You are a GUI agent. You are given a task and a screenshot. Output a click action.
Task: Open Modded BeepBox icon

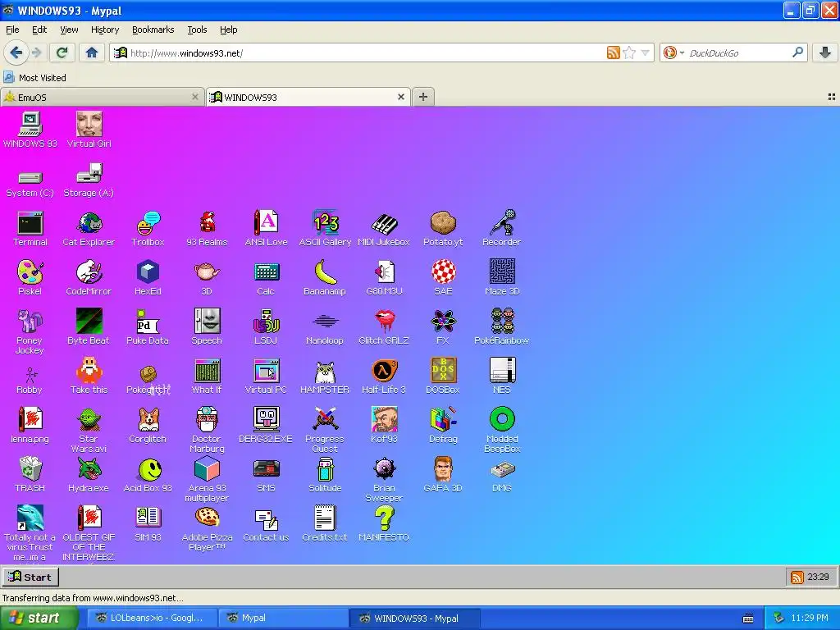pos(502,430)
